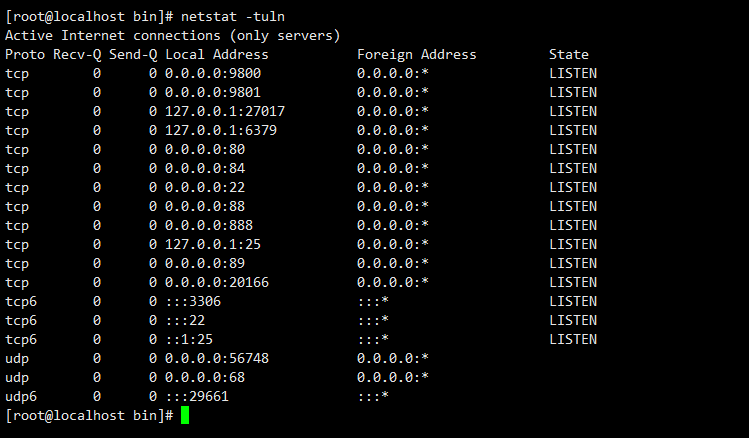Image resolution: width=749 pixels, height=438 pixels.
Task: Click the 'Foreign Address' column header
Action: click(x=416, y=55)
